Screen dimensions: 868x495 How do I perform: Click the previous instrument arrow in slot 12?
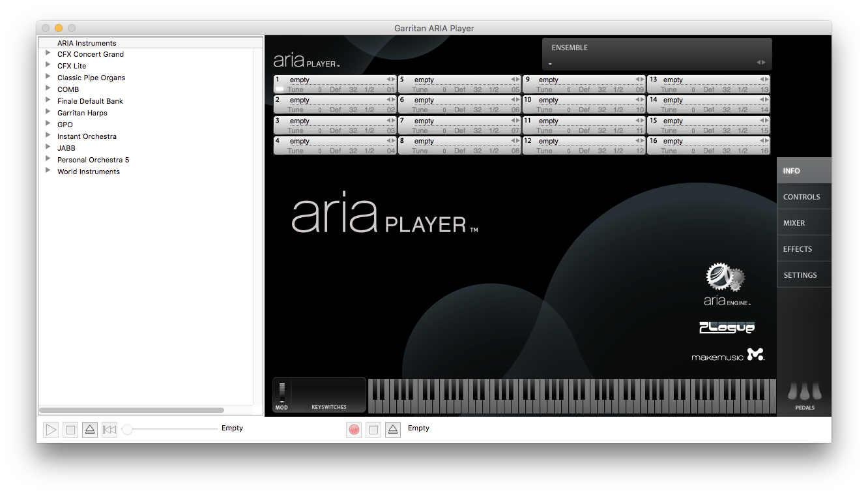click(x=637, y=141)
